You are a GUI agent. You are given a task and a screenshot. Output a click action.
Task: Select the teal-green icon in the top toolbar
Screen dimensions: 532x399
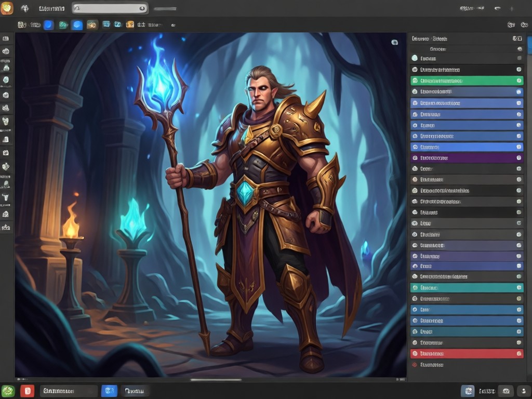(63, 25)
